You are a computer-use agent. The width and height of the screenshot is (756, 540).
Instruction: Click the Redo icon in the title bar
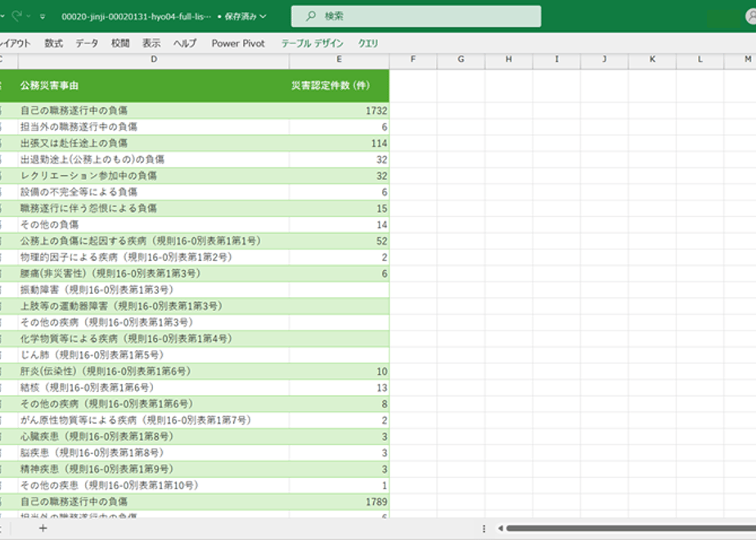[x=17, y=16]
